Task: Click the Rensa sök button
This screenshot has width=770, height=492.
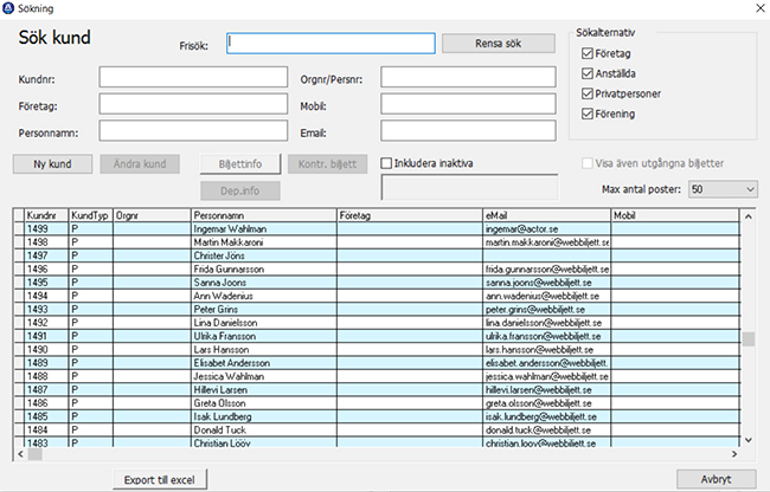Action: coord(498,43)
